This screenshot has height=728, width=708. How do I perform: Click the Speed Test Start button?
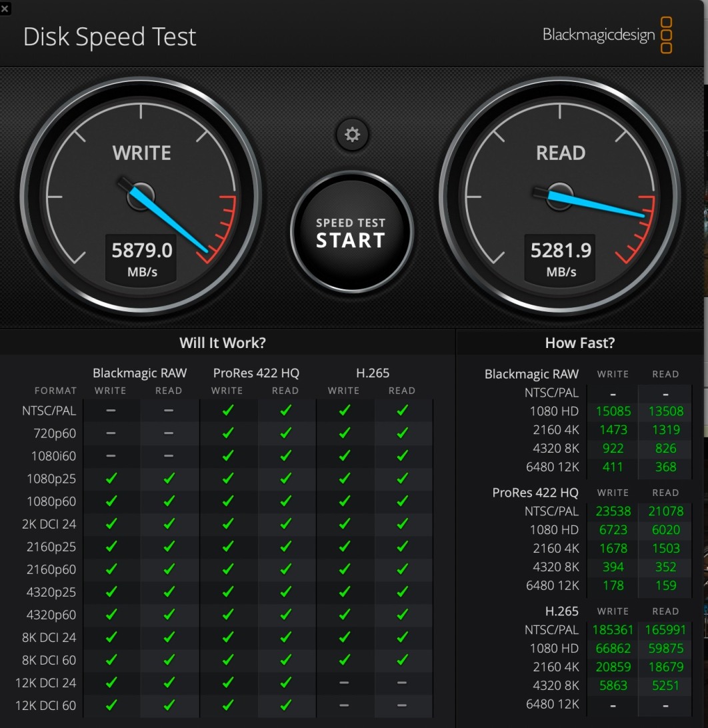[351, 232]
